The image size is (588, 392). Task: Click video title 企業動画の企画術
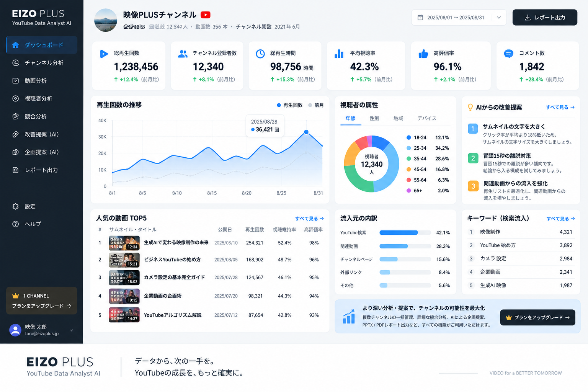(163, 296)
